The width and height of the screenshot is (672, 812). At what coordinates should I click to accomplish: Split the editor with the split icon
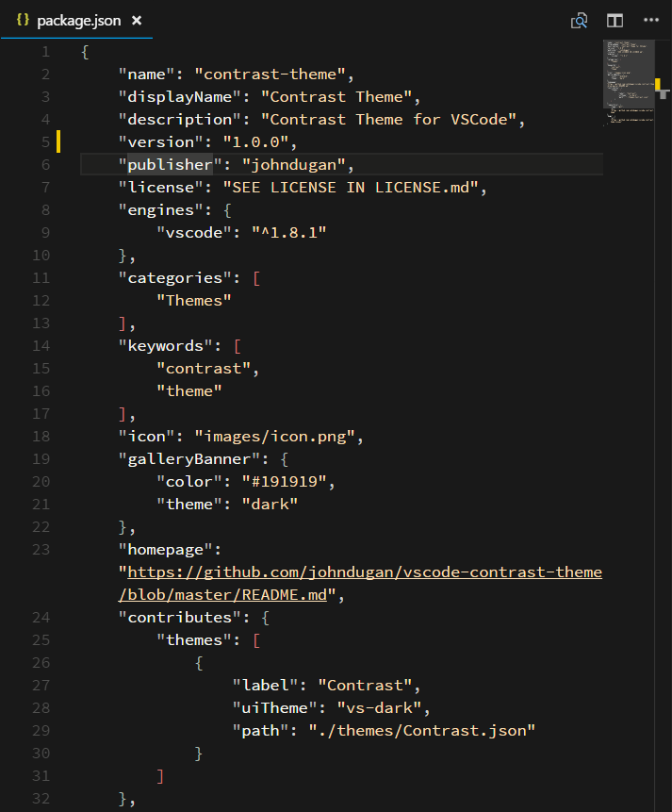615,21
